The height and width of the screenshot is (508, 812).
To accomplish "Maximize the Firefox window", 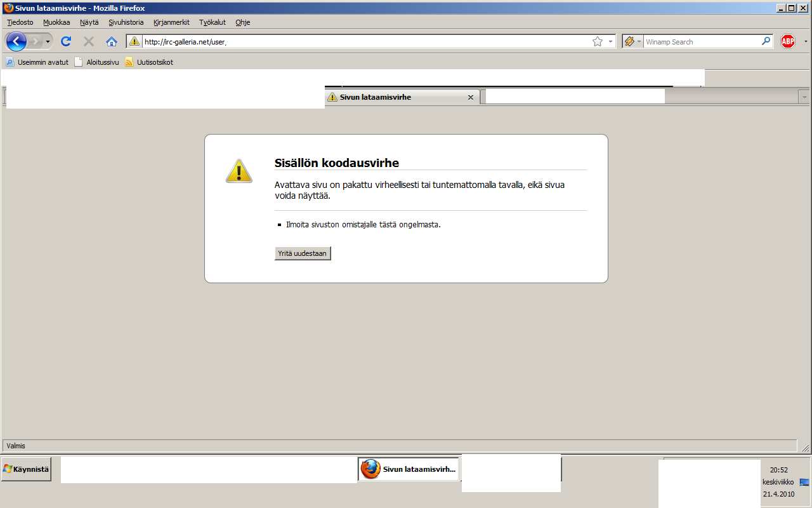I will click(x=791, y=8).
